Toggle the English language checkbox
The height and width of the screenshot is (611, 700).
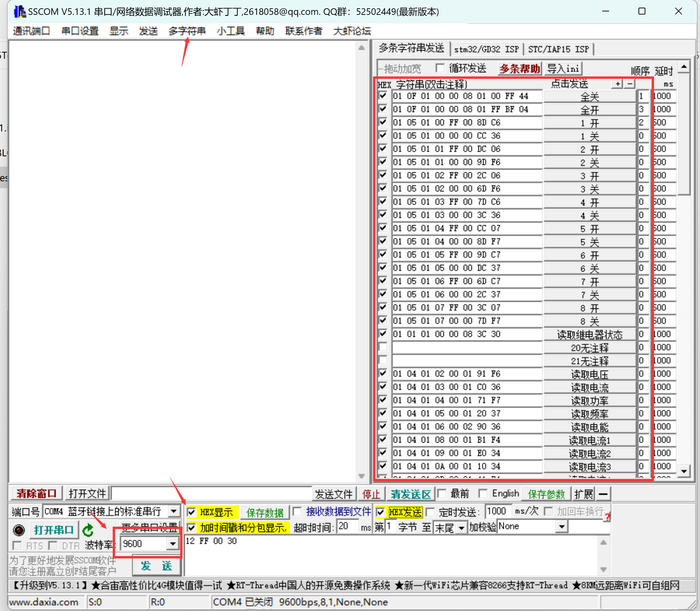(x=483, y=493)
